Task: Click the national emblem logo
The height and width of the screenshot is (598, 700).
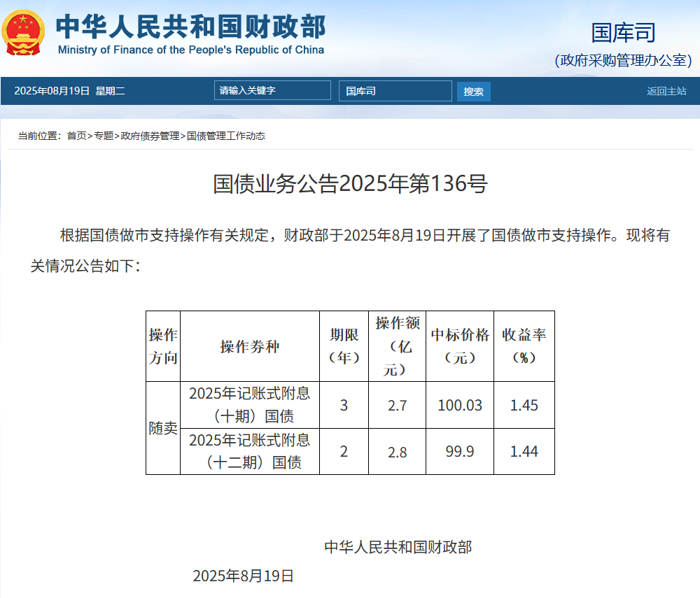Action: [22, 34]
